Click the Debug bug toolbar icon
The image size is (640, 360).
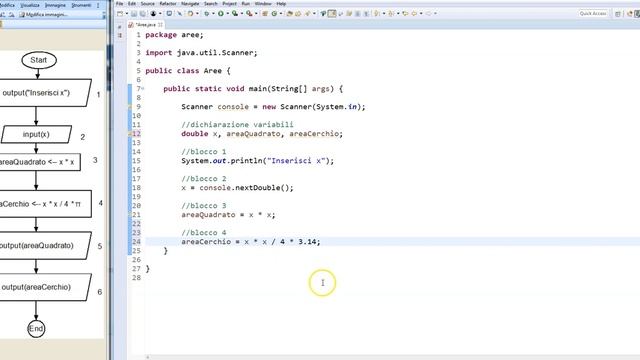coord(207,13)
